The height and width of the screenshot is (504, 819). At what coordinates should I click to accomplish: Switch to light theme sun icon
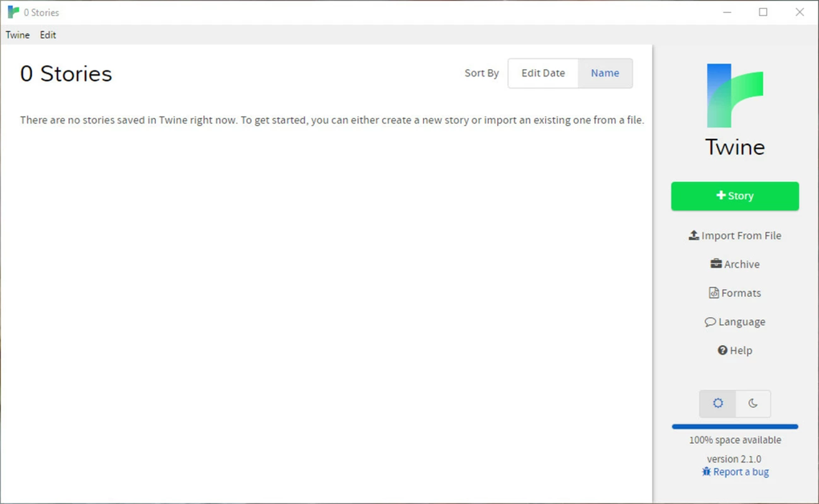[718, 403]
